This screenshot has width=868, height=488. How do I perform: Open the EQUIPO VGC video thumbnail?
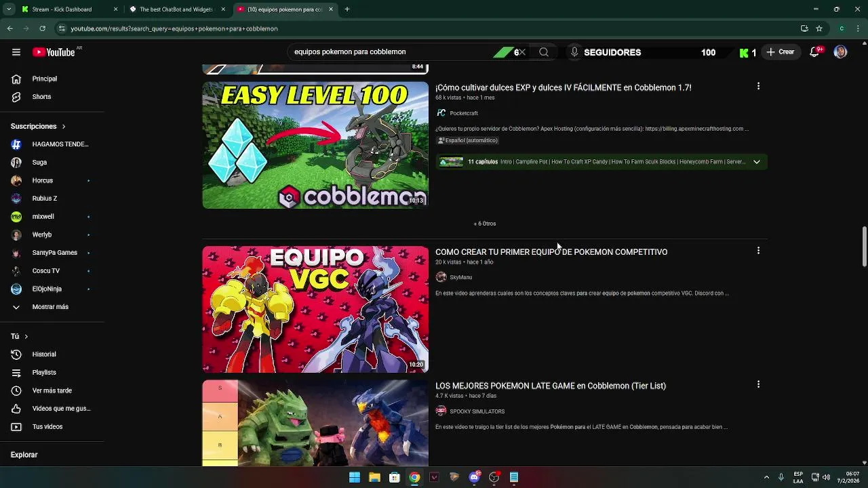pyautogui.click(x=315, y=309)
